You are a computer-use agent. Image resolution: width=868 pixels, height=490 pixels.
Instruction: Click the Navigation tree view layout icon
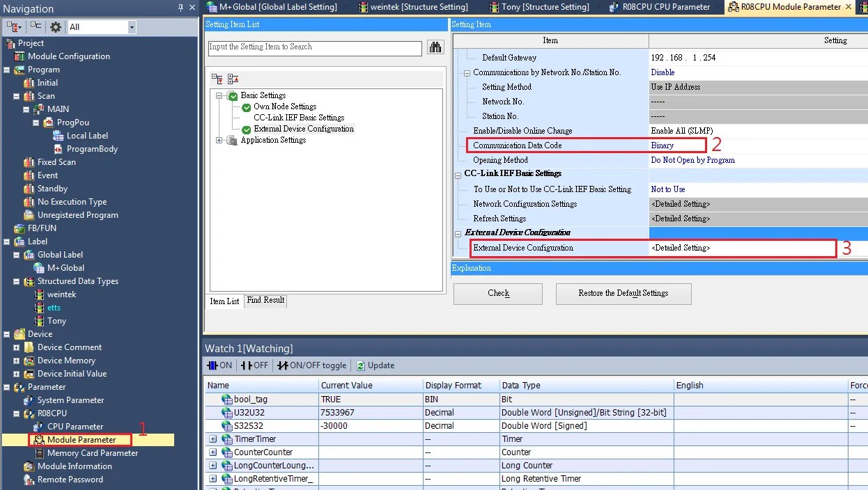36,26
